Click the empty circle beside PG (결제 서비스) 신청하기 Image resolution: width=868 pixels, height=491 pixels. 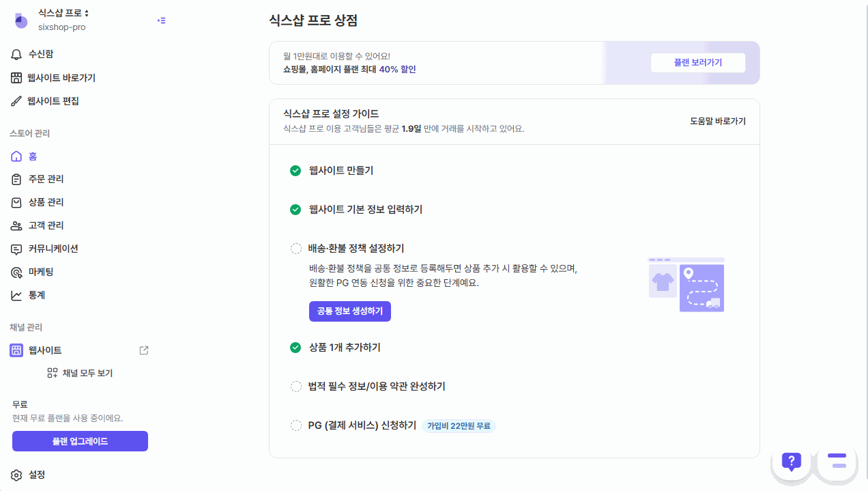pos(295,425)
